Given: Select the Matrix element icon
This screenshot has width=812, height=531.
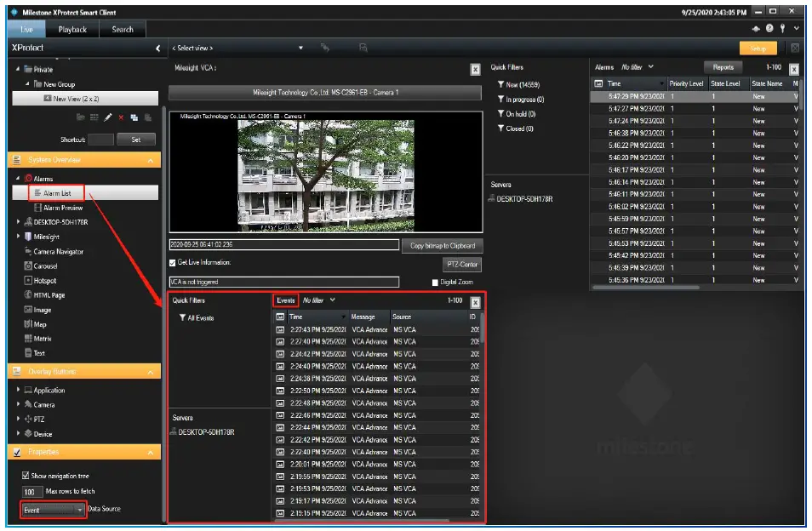Looking at the screenshot, I should 42,338.
